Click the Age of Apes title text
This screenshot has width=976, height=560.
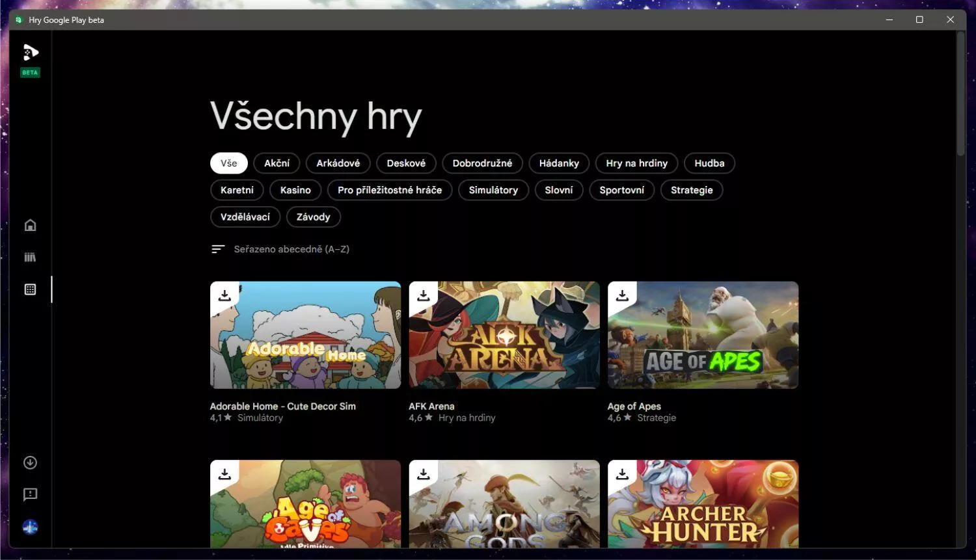[x=634, y=406]
